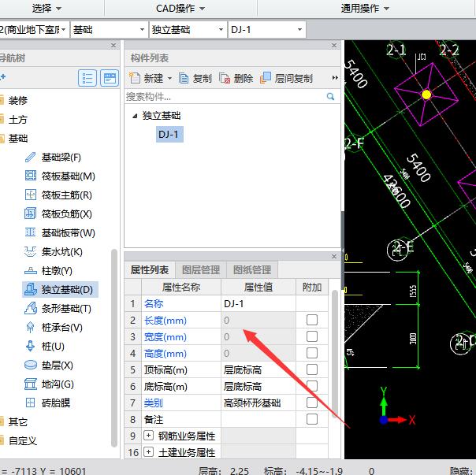Tick 附加 checkbox for 底标高(m) row
The height and width of the screenshot is (475, 476).
312,386
